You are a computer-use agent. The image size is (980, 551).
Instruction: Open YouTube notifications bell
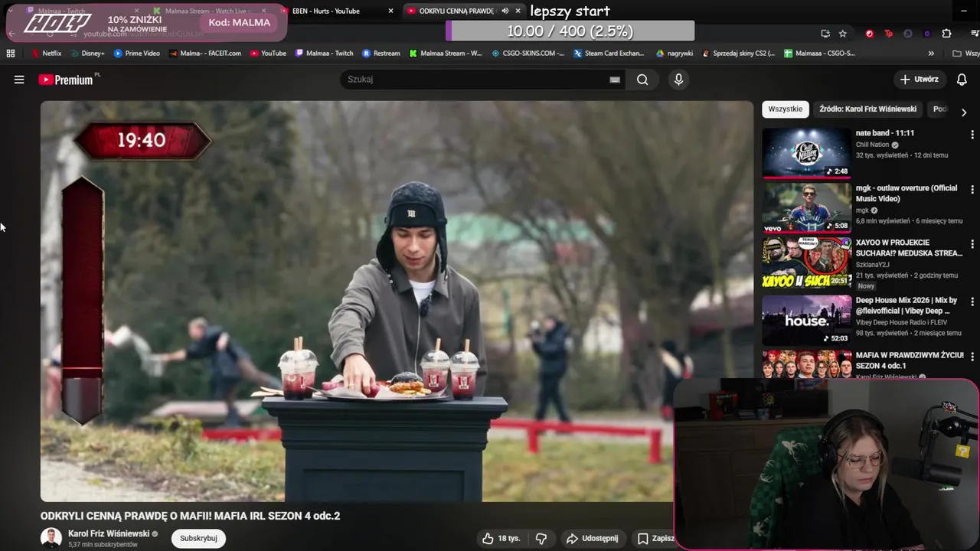pos(962,80)
